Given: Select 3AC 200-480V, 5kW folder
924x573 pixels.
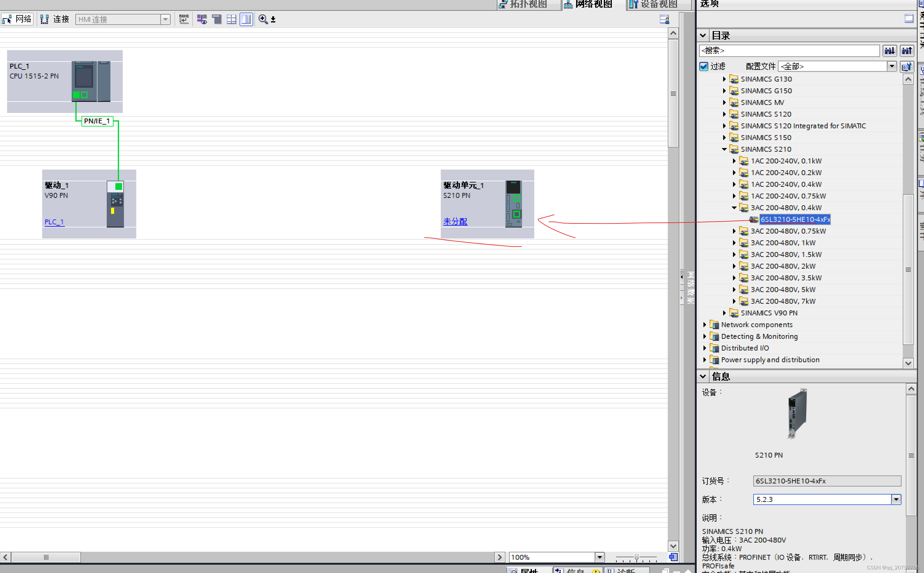Looking at the screenshot, I should pyautogui.click(x=783, y=290).
